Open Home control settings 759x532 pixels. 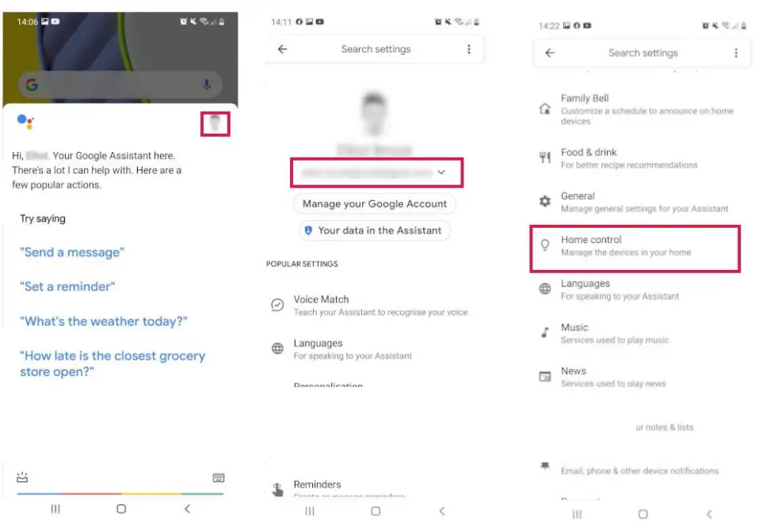[635, 249]
